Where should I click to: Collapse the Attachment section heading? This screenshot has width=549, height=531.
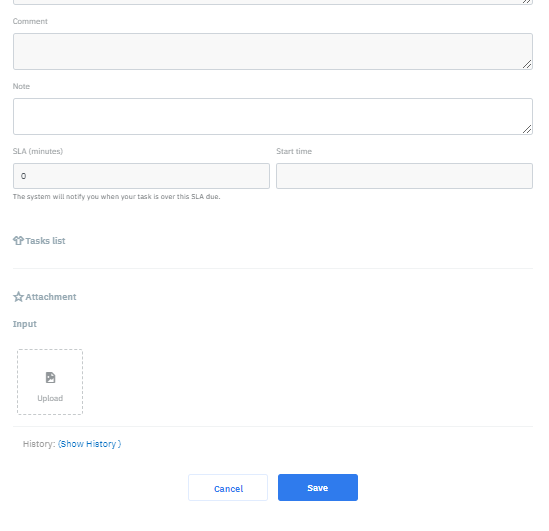click(51, 297)
